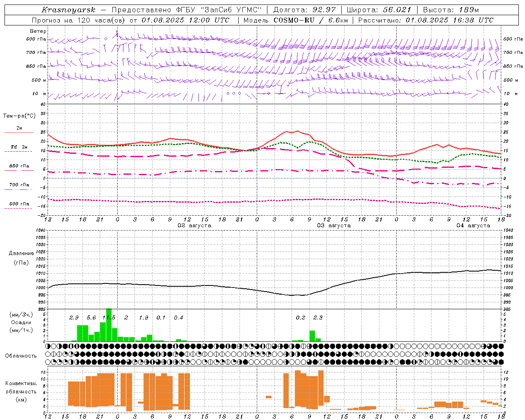Select the text 'Широта: 56.021'
The width and height of the screenshot is (525, 420).
(379, 10)
